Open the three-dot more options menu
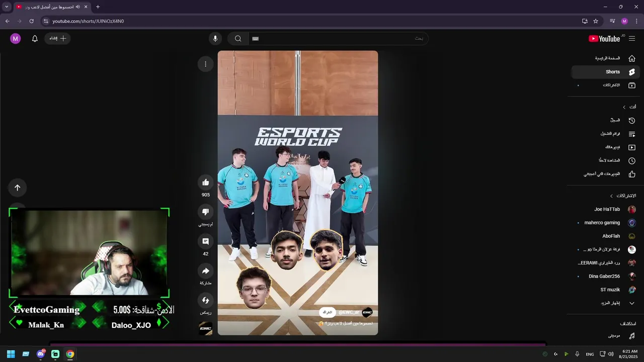 205,64
